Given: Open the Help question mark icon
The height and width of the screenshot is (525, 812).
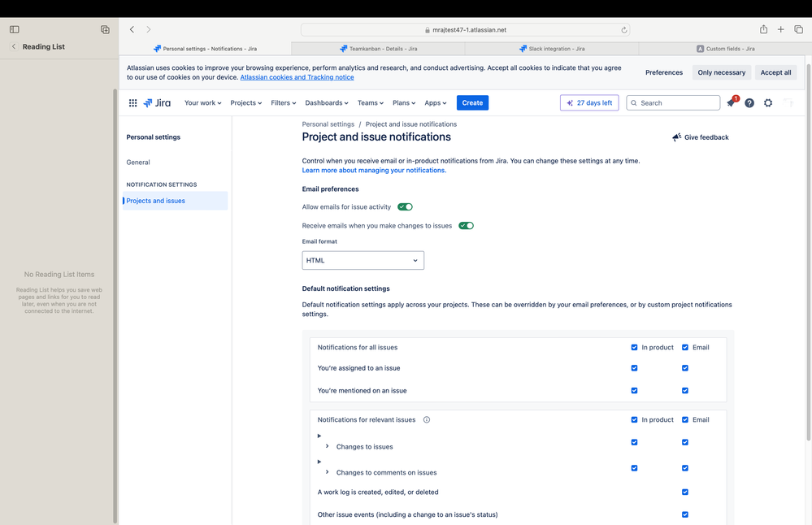Looking at the screenshot, I should pyautogui.click(x=749, y=103).
